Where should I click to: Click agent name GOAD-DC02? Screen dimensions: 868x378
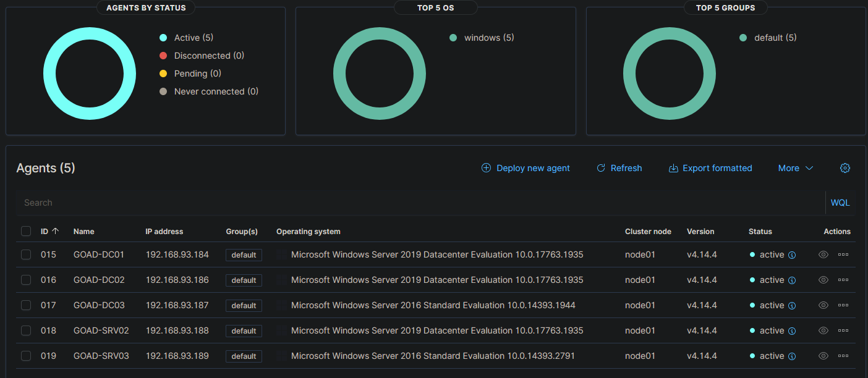99,280
